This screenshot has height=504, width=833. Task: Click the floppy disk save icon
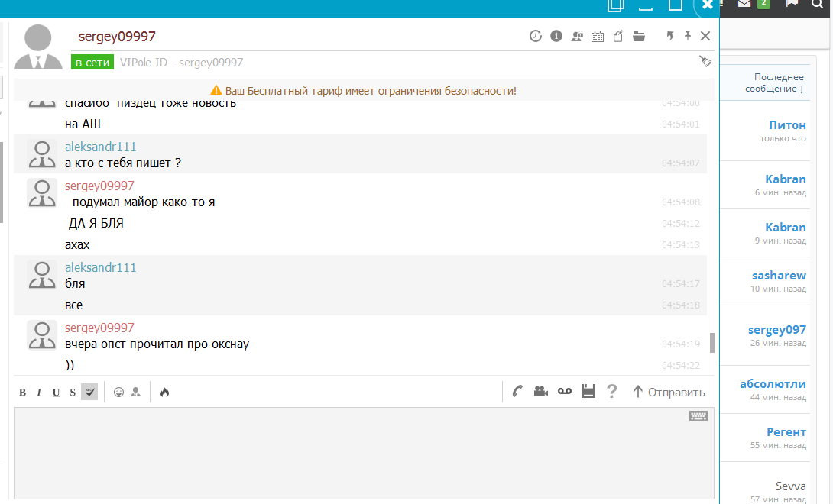coord(588,392)
